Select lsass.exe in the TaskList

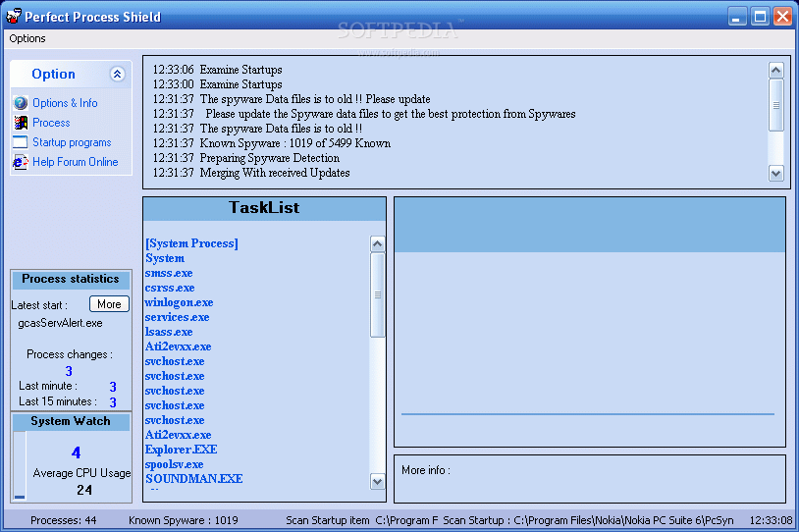[169, 332]
